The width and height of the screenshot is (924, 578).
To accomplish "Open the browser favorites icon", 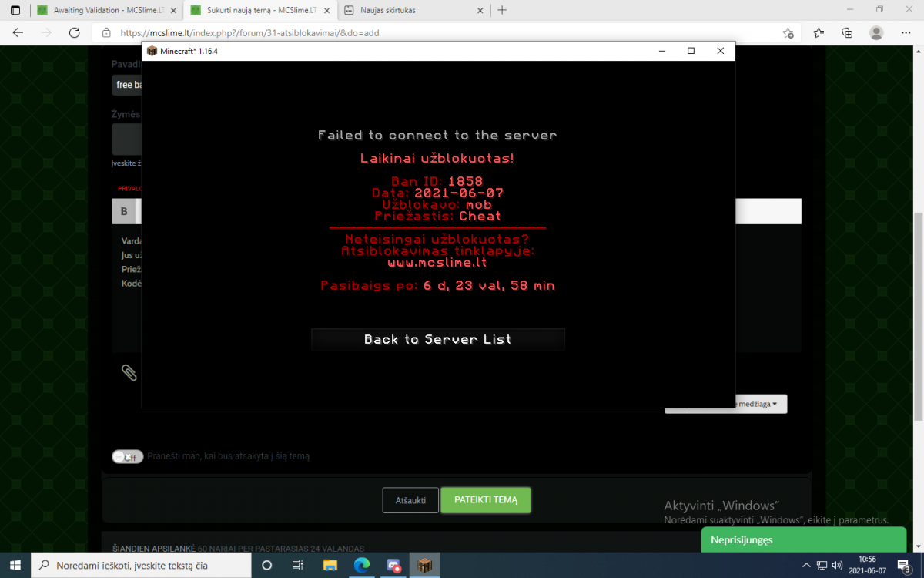I will pyautogui.click(x=819, y=33).
